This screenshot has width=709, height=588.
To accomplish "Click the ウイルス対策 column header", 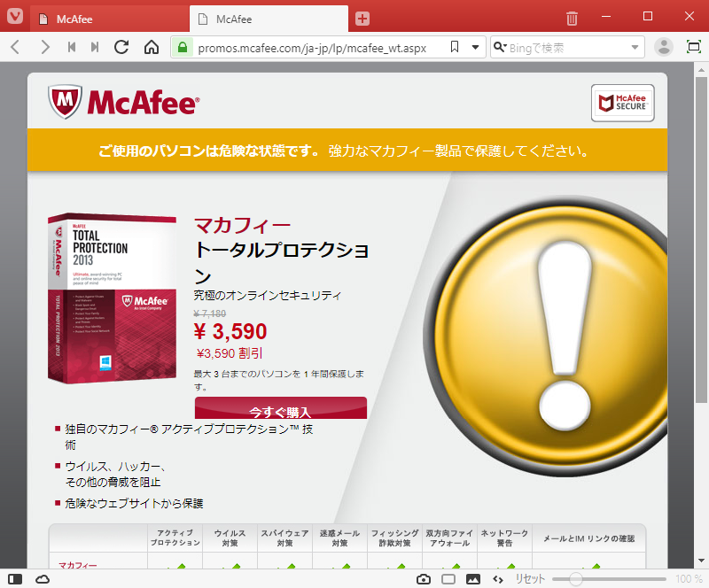I will pos(230,538).
